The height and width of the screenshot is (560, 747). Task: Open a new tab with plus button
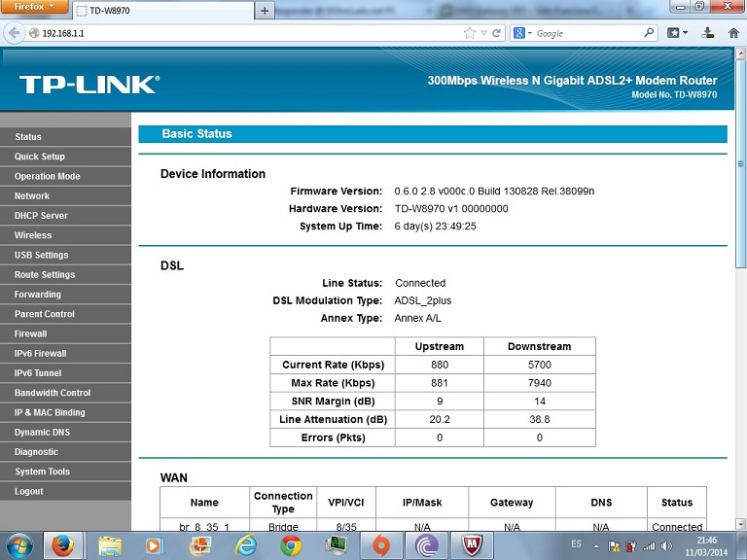pyautogui.click(x=265, y=11)
